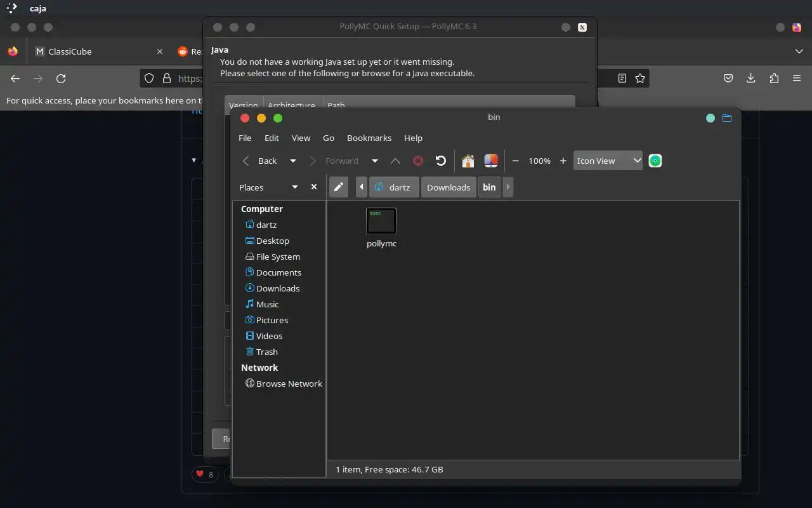Image resolution: width=812 pixels, height=508 pixels.
Task: Open Firefox hamburger application menu
Action: pyautogui.click(x=797, y=78)
